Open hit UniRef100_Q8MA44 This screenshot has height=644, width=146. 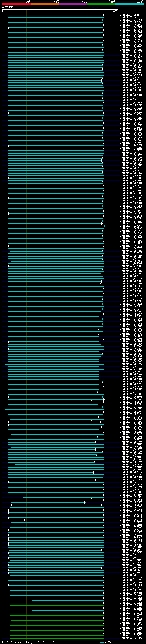[x=131, y=20]
